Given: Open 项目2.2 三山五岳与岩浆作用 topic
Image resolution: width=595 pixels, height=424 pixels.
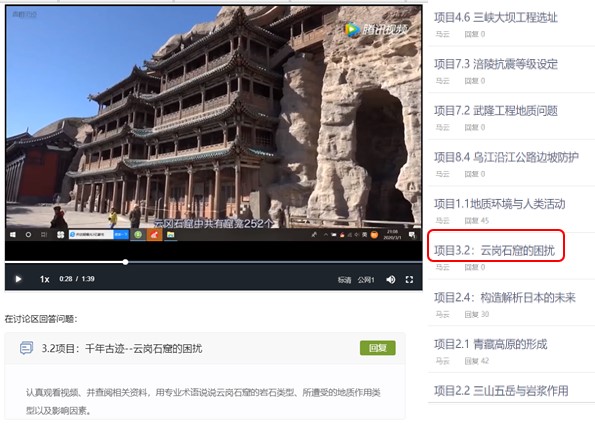Looking at the screenshot, I should pyautogui.click(x=501, y=391).
